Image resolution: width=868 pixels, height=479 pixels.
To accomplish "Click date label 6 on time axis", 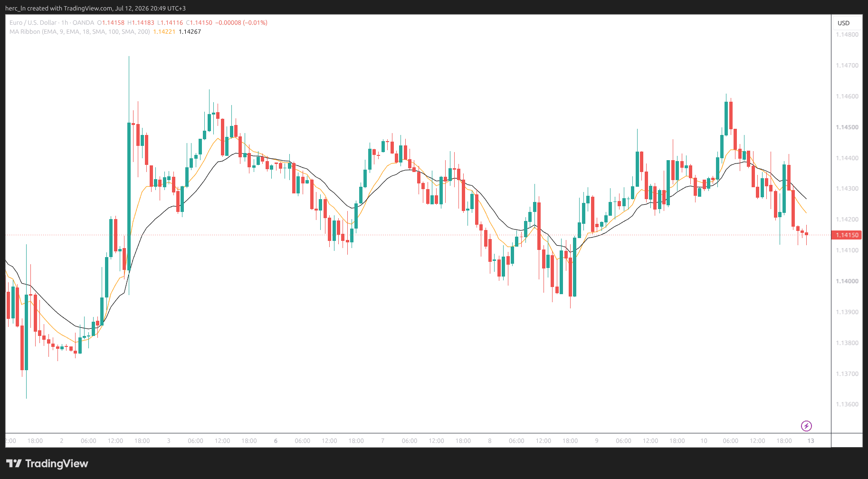I will 276,441.
